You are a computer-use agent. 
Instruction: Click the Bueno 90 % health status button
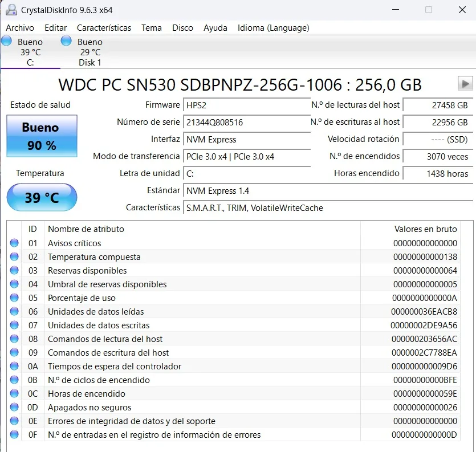coord(42,136)
